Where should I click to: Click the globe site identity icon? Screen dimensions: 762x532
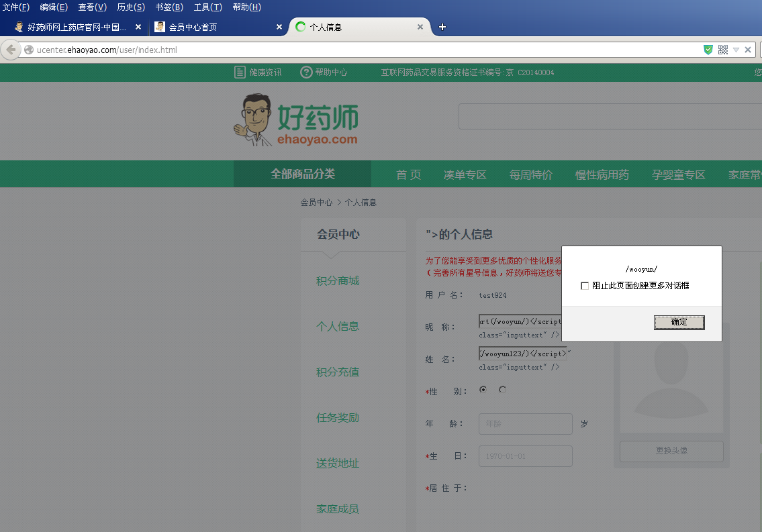pos(29,50)
